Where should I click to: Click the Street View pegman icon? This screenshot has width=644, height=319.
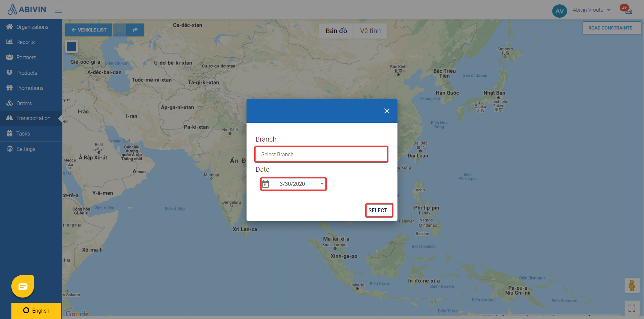click(632, 285)
